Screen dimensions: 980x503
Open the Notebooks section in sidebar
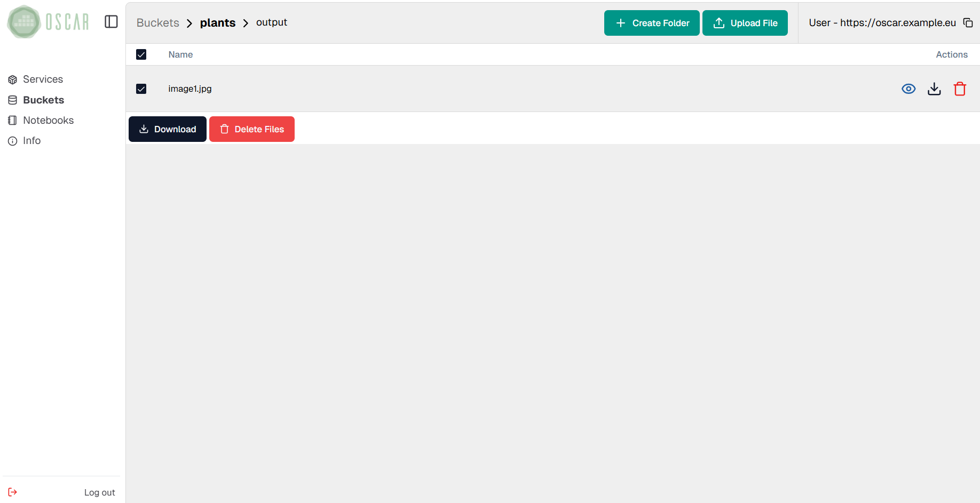pos(48,121)
